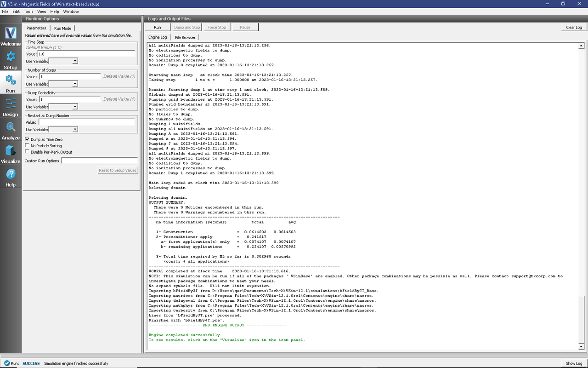Click the Reset to Setup Values button
The height and width of the screenshot is (368, 588).
coord(118,170)
